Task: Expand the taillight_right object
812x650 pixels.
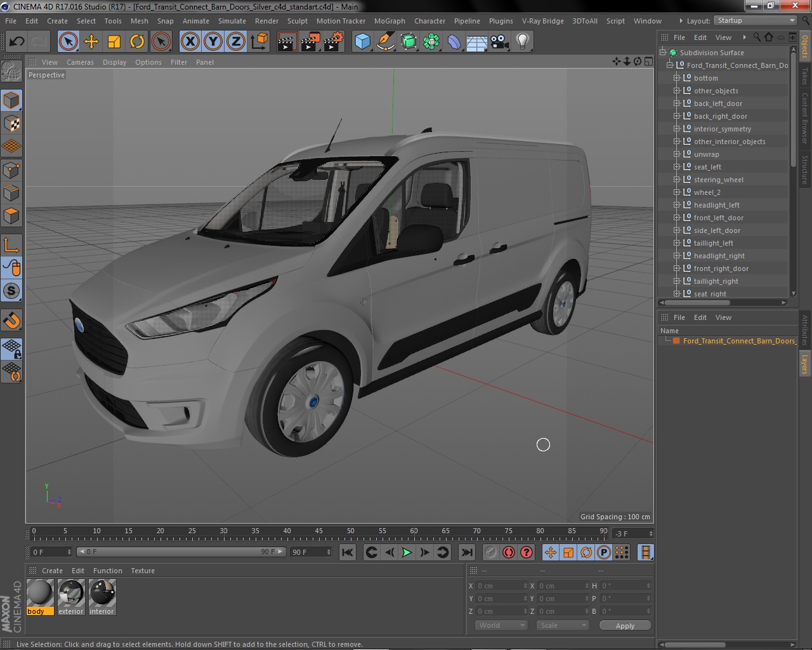Action: [677, 281]
